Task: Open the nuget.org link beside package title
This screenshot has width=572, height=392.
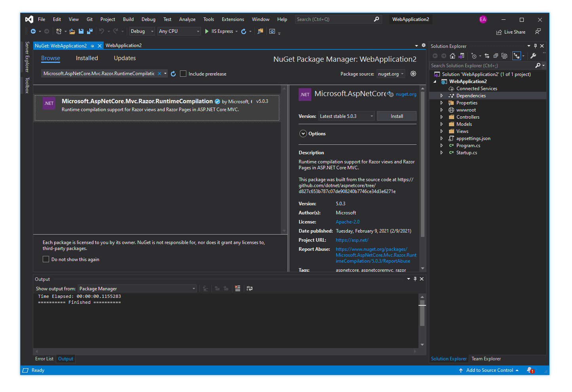Action: pyautogui.click(x=406, y=94)
